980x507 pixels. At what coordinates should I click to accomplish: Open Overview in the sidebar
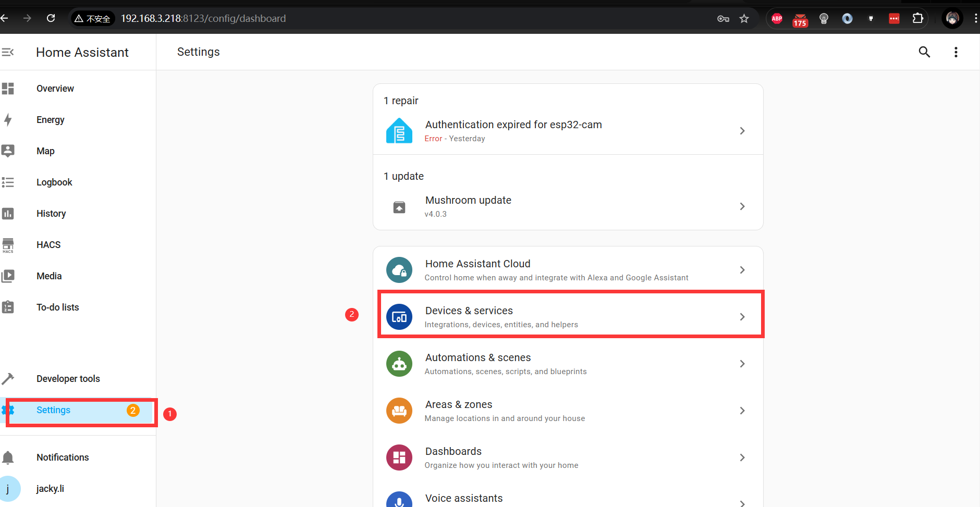click(x=77, y=89)
